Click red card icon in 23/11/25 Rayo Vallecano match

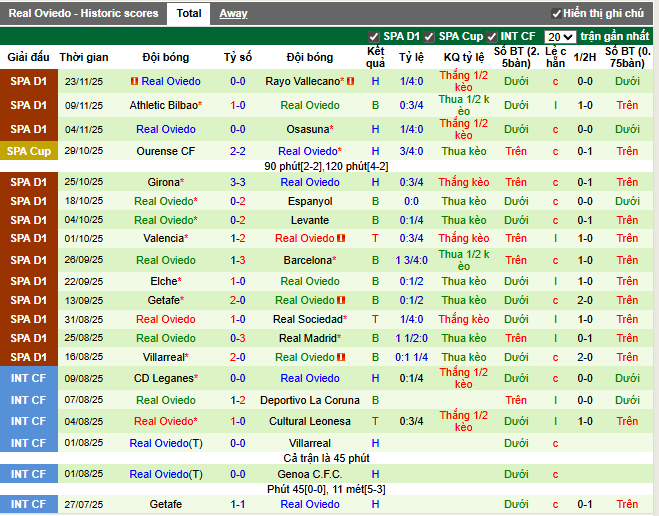click(x=135, y=81)
